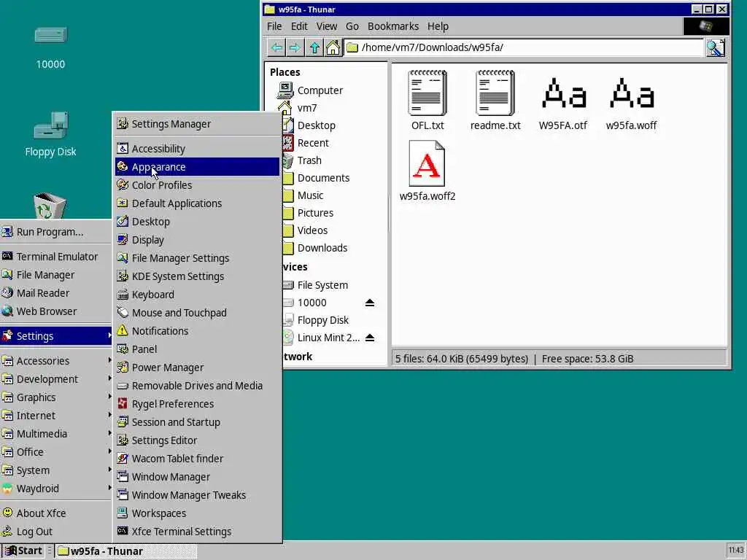Expand the Multimedia submenu
This screenshot has height=560, width=747.
[x=56, y=434]
